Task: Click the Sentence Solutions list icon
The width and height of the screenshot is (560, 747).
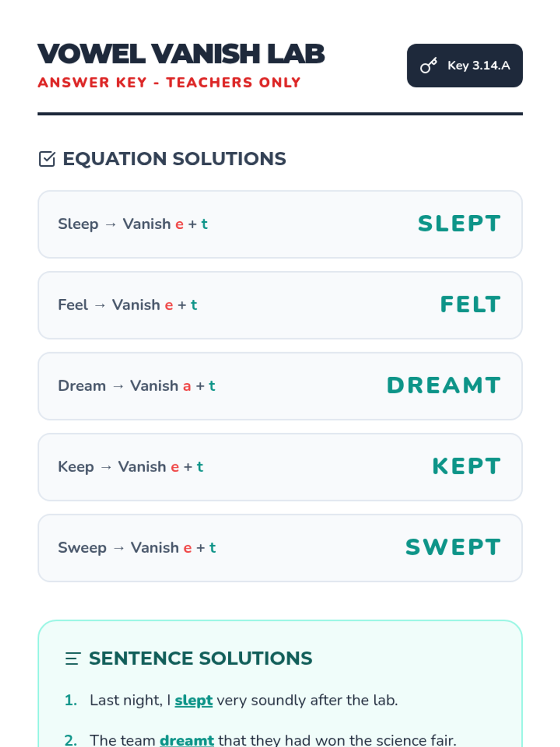Action: (73, 658)
